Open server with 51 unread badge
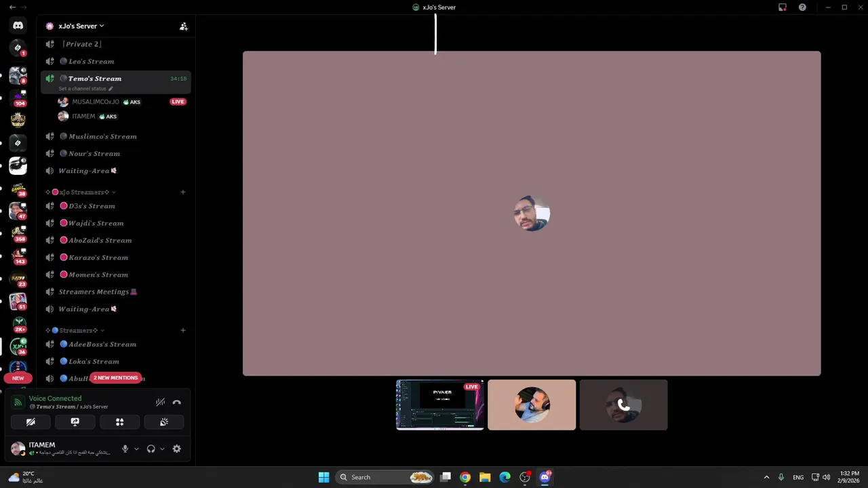The image size is (868, 488). point(18,301)
